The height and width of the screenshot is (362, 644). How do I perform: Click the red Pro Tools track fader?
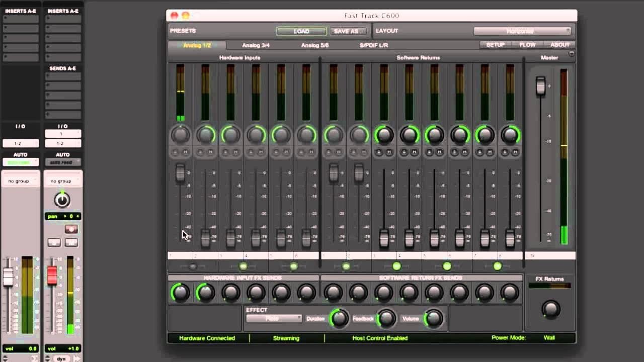52,275
